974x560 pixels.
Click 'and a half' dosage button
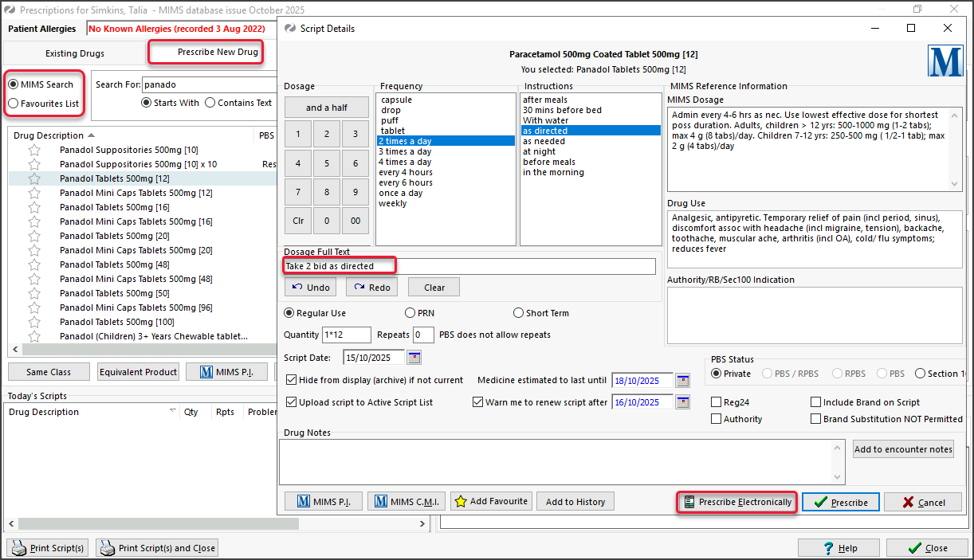coord(327,108)
